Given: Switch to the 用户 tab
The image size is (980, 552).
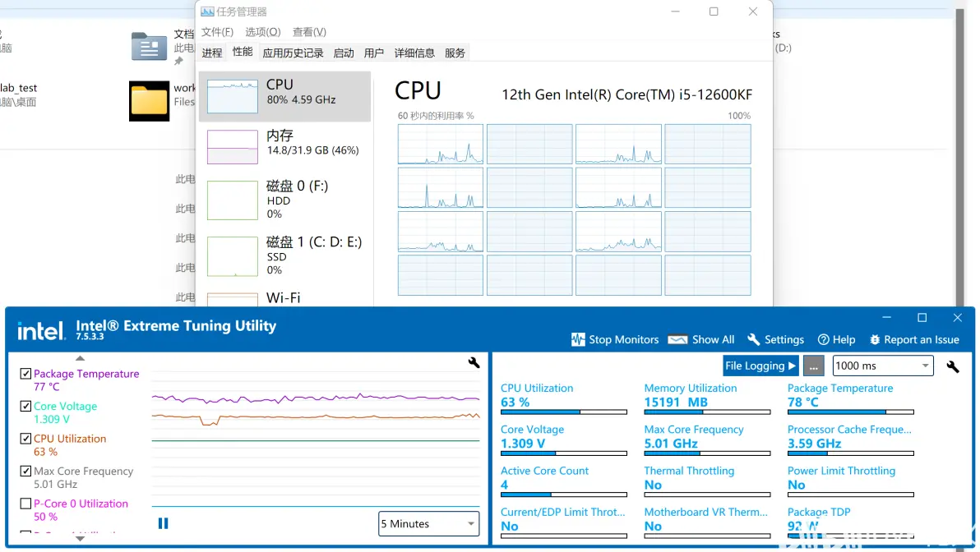Looking at the screenshot, I should [x=374, y=53].
